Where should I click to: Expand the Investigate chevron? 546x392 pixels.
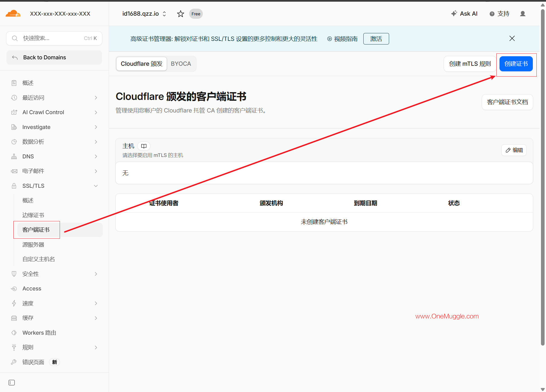click(x=96, y=127)
